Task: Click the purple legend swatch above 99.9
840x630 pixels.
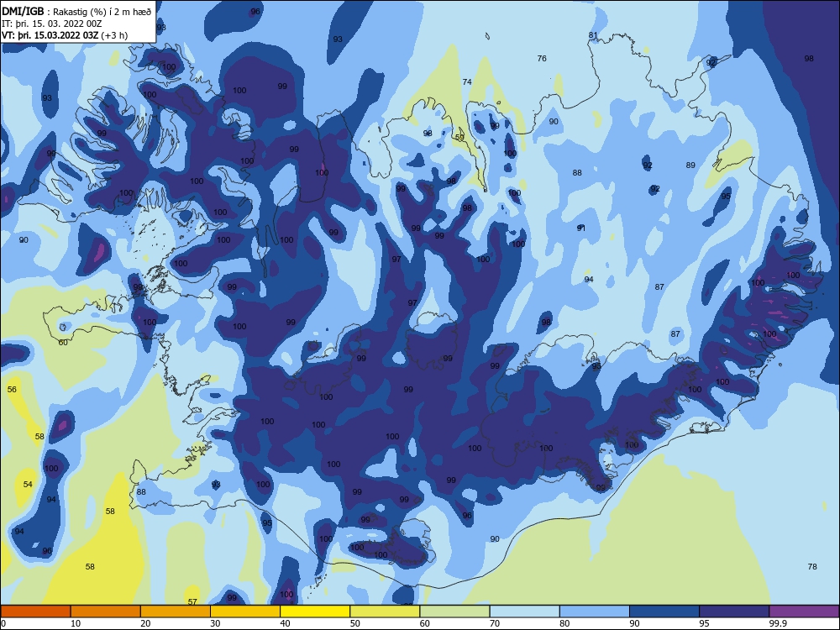Action: pos(804,612)
